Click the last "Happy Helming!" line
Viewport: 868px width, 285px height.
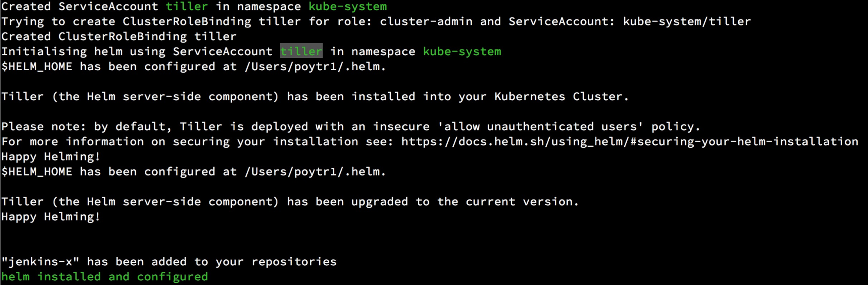(51, 217)
